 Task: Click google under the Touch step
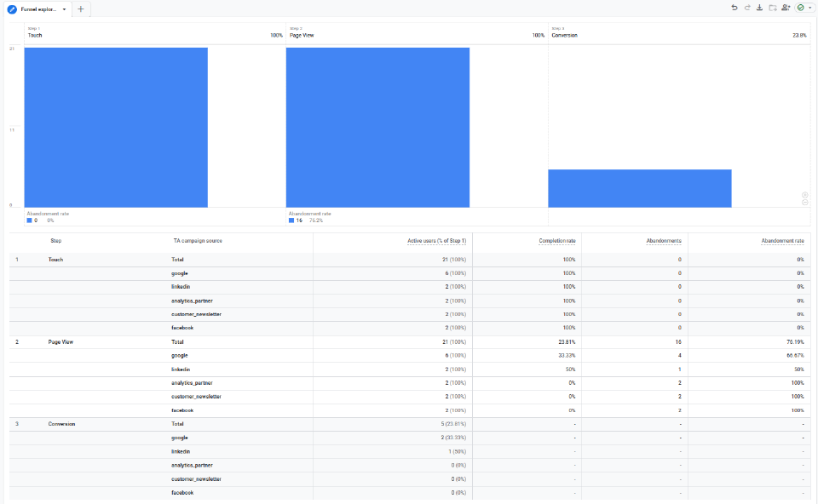click(x=180, y=273)
